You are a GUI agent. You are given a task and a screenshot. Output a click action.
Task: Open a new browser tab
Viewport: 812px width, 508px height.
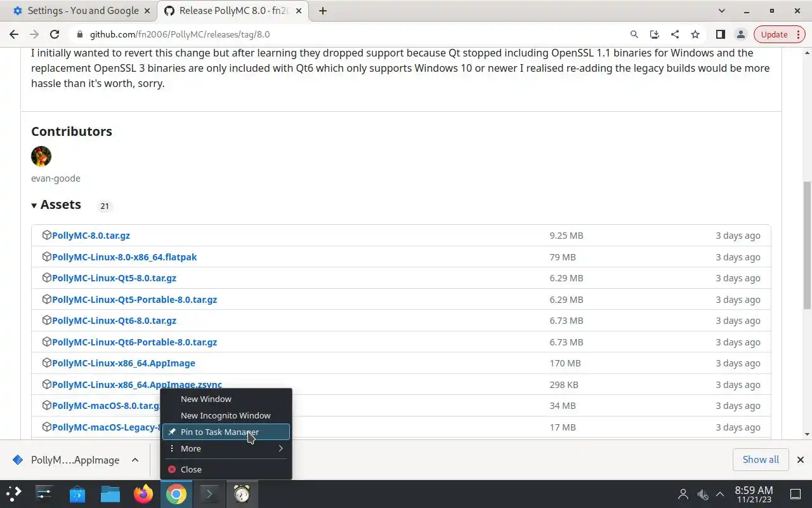(x=323, y=11)
